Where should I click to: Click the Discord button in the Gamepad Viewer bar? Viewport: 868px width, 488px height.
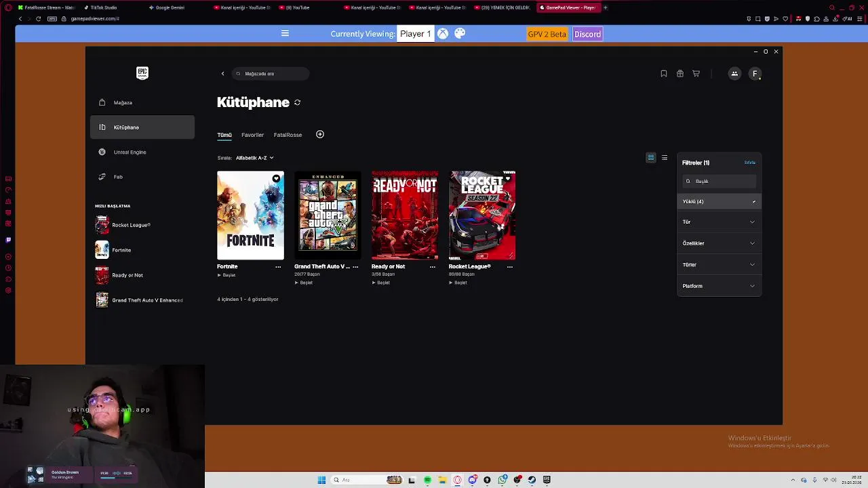point(587,34)
